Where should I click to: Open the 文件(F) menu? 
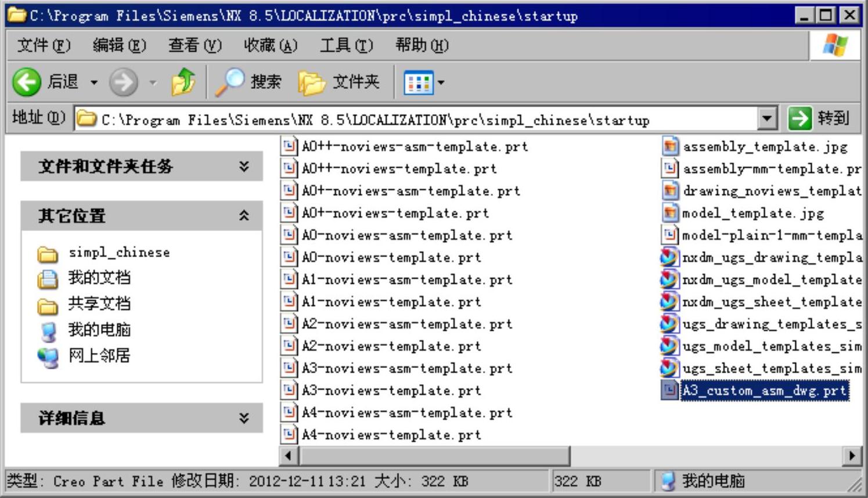pos(44,45)
